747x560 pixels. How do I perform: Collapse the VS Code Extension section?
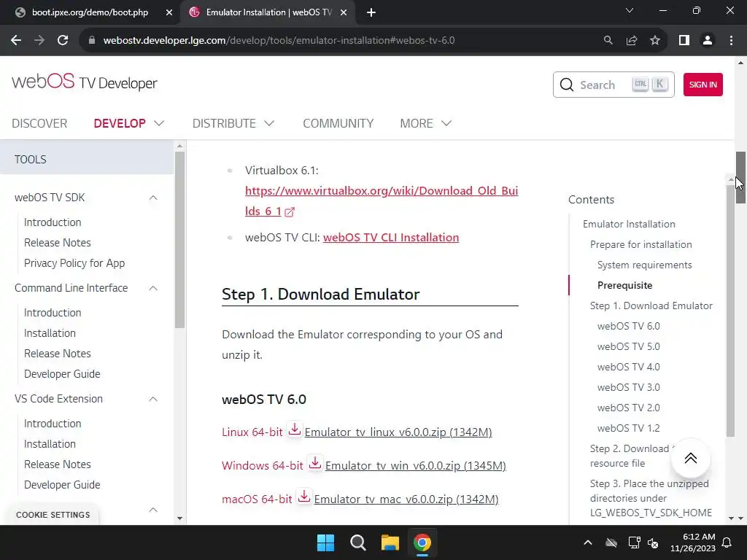[153, 399]
